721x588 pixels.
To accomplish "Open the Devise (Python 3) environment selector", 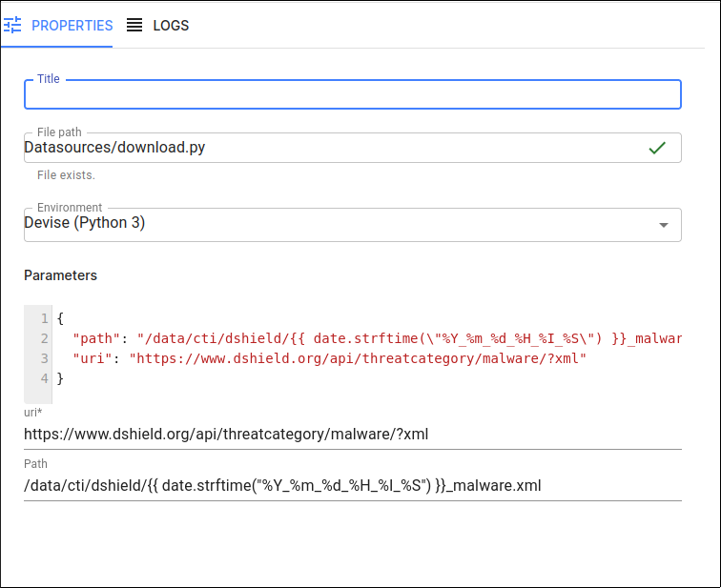I will [353, 225].
